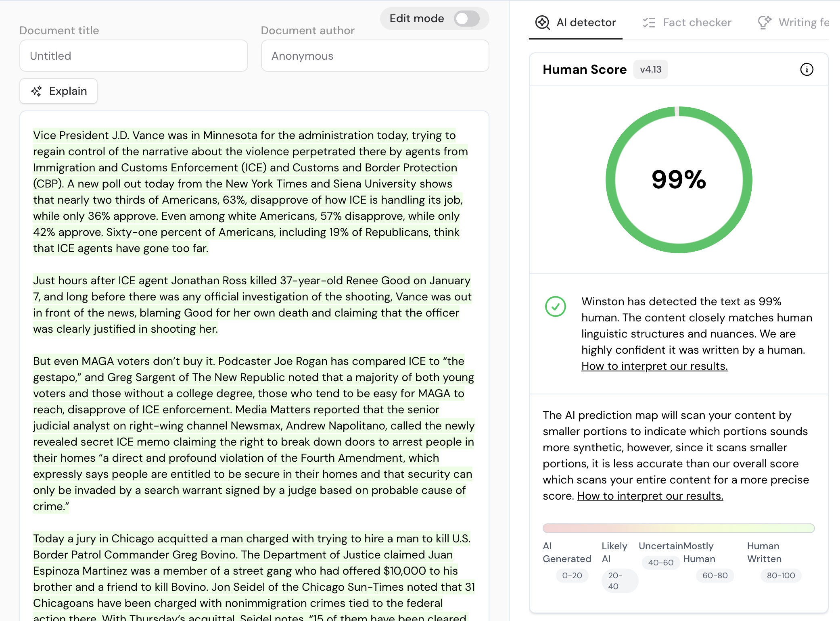Open the Writing feedback tab
Viewport: 840px width, 621px height.
coord(803,23)
